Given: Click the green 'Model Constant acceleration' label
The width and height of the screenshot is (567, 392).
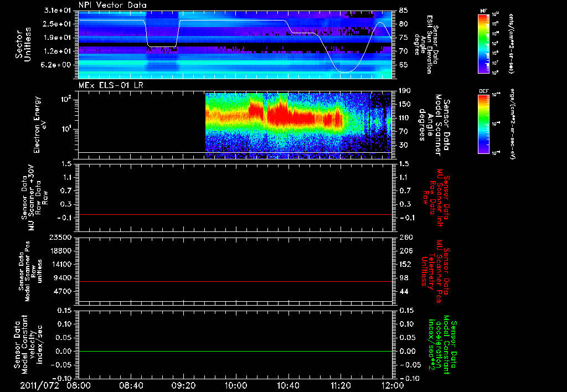Looking at the screenshot, I should coord(442,344).
